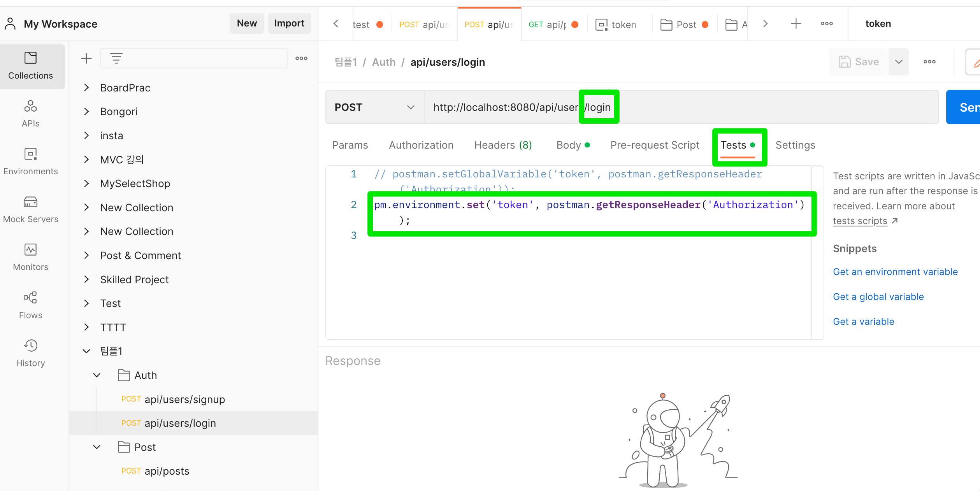Click the request URL input field

739,107
